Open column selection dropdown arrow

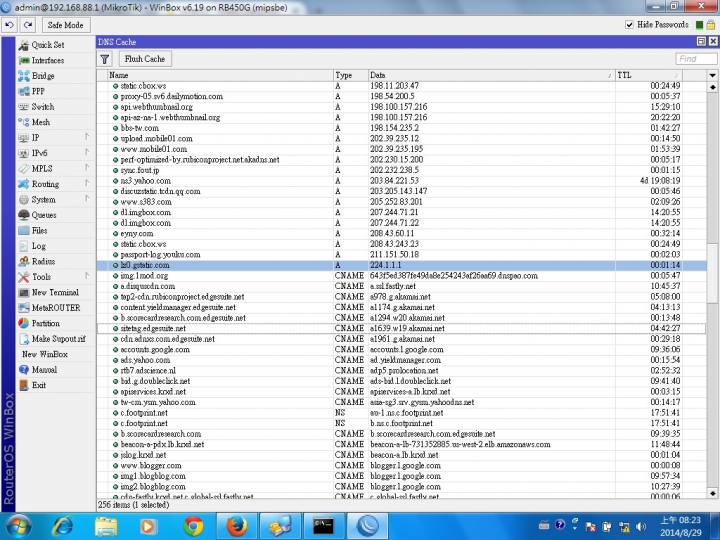click(712, 75)
